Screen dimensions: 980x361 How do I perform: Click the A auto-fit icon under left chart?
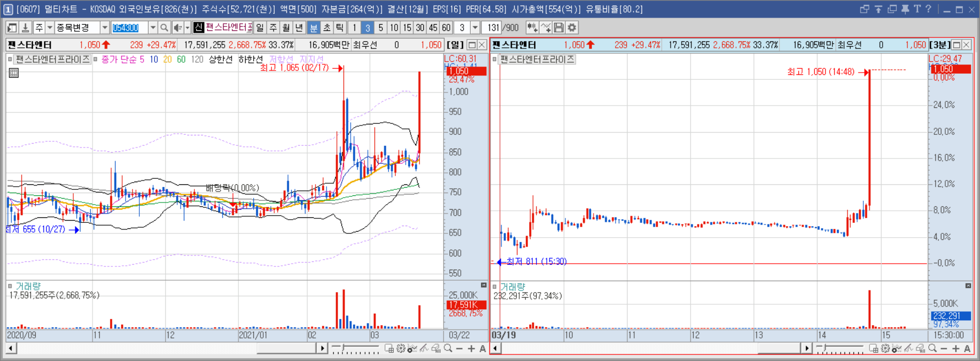[483, 348]
